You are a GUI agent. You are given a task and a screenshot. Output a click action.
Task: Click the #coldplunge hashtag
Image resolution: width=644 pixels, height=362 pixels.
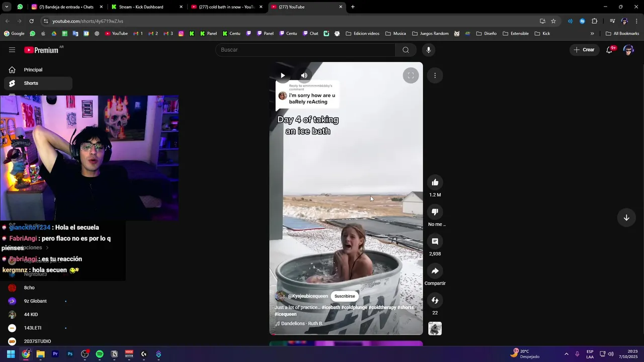point(354,307)
